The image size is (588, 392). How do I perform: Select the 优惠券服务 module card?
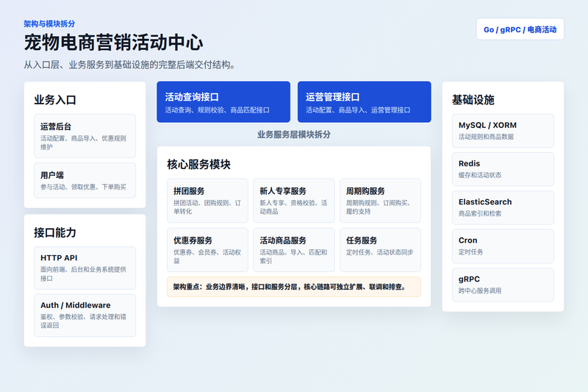(207, 250)
